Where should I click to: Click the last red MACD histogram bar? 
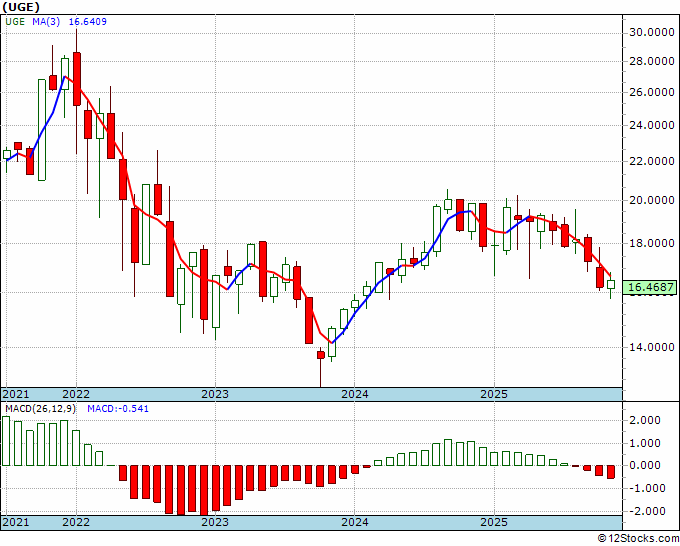[611, 472]
